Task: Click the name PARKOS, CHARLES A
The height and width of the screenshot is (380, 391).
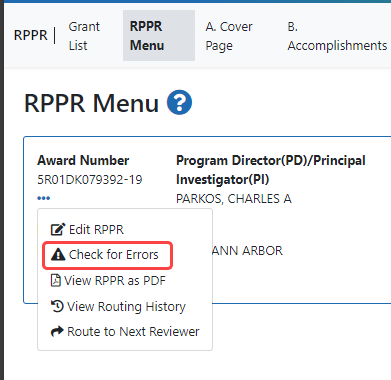Action: coord(234,199)
